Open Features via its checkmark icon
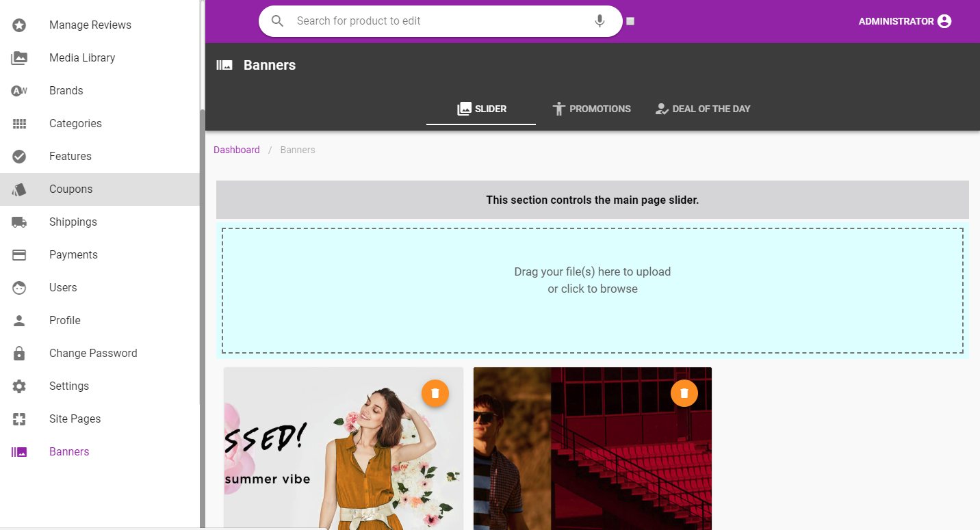This screenshot has width=980, height=530. (19, 156)
